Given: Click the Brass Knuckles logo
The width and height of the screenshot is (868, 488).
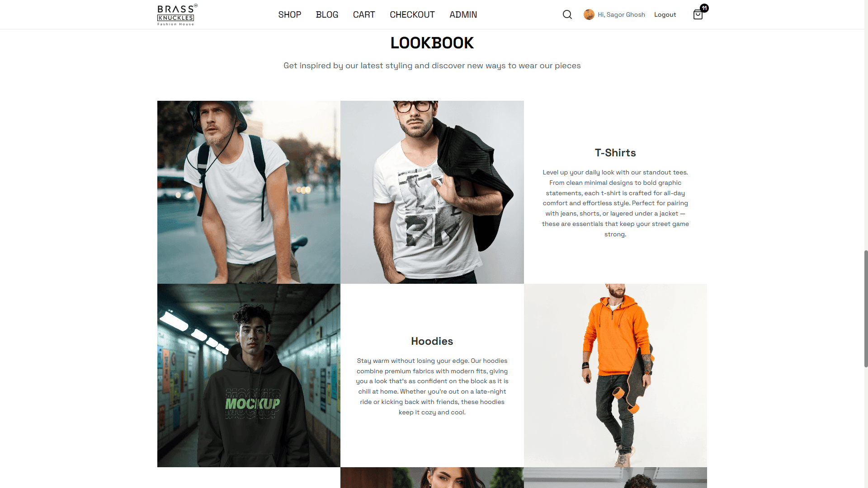Looking at the screenshot, I should [177, 15].
